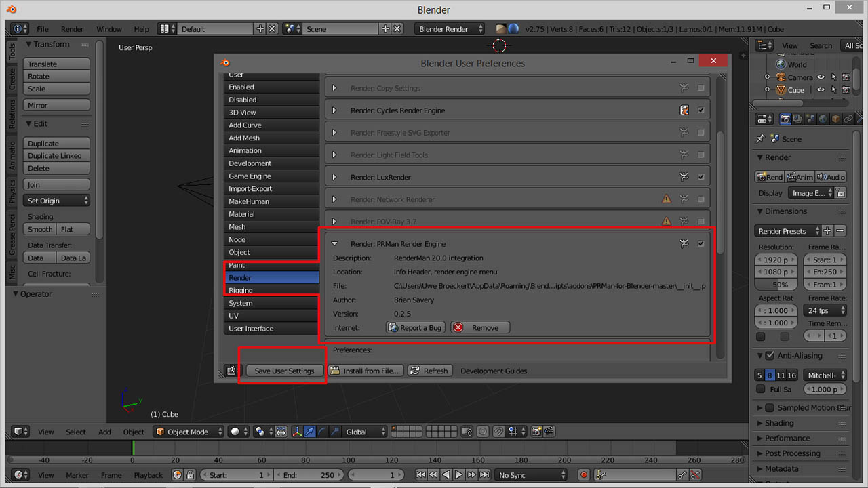Select the Import-Export add-on category
Screen dimensions: 868x488
point(271,188)
